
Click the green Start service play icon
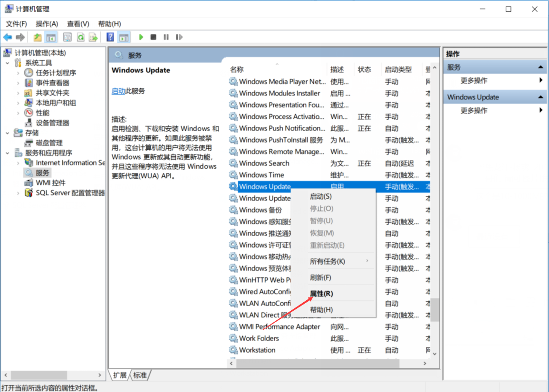point(141,37)
